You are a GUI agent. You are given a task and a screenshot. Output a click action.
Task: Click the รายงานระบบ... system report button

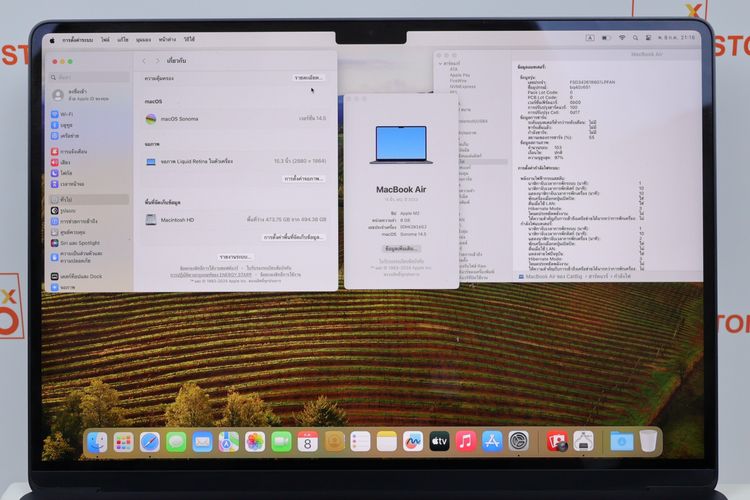click(236, 257)
